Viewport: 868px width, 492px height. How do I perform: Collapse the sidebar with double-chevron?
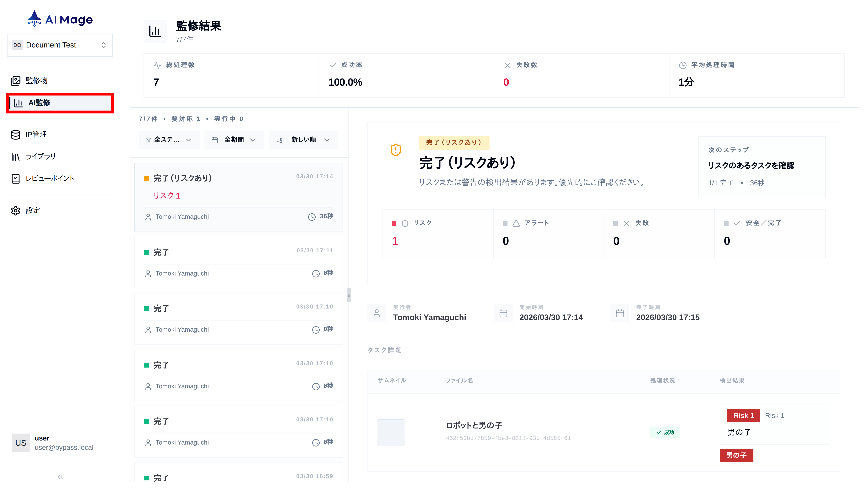(60, 477)
